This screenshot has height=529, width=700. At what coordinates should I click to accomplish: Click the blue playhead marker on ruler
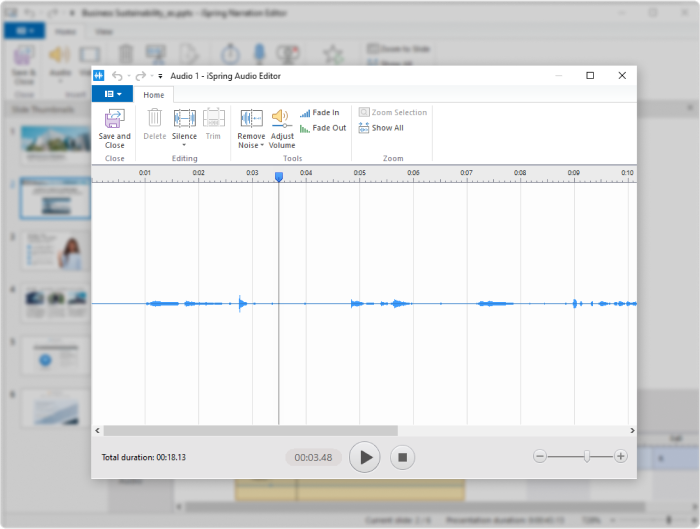(279, 177)
